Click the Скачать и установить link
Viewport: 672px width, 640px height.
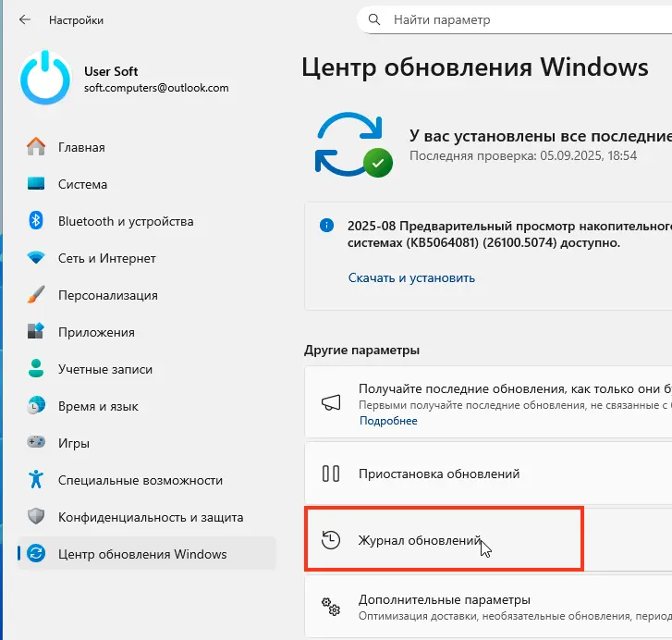coord(411,277)
